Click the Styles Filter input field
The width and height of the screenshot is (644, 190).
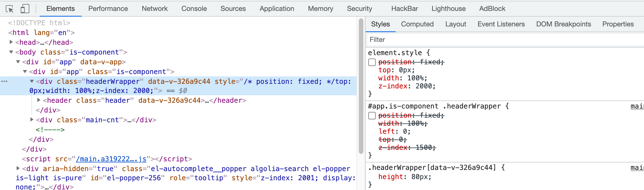point(503,40)
